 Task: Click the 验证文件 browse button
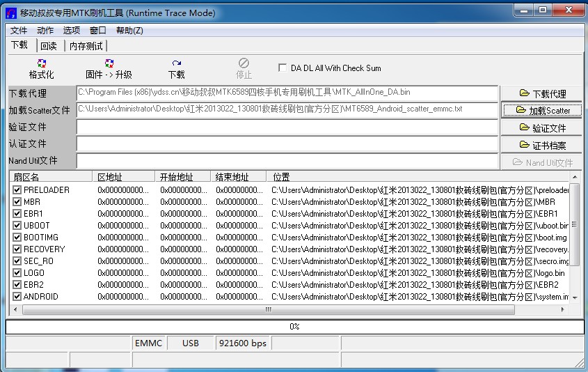pyautogui.click(x=542, y=128)
